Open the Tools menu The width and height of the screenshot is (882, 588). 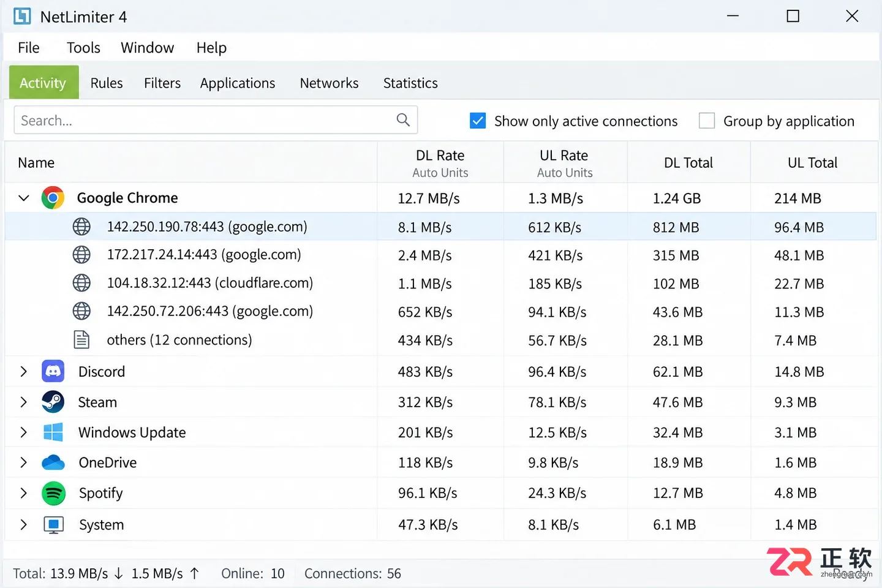click(x=83, y=48)
